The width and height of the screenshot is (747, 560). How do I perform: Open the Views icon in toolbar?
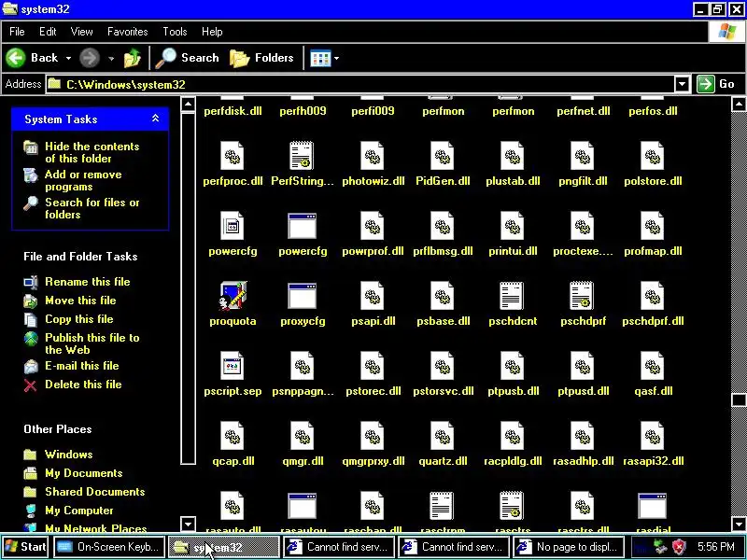coord(320,59)
